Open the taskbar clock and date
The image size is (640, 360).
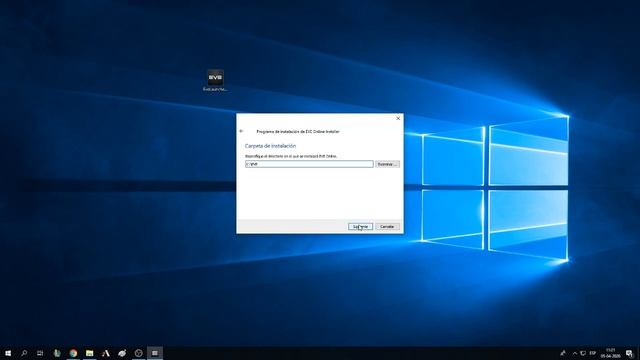click(611, 353)
